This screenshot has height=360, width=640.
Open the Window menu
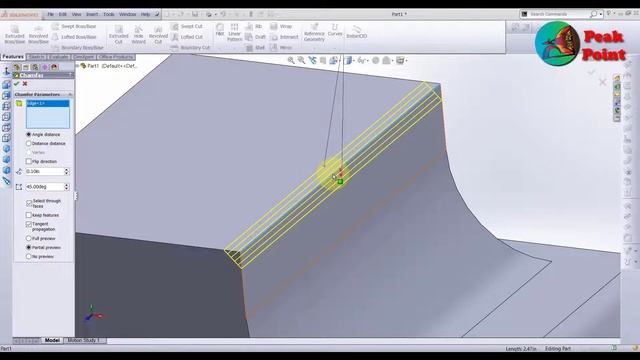click(127, 14)
